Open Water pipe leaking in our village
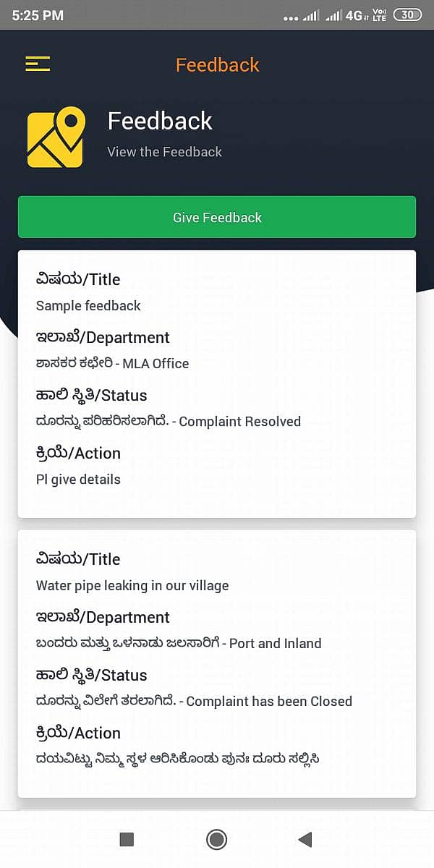Screen dimensions: 434x868 point(132,585)
